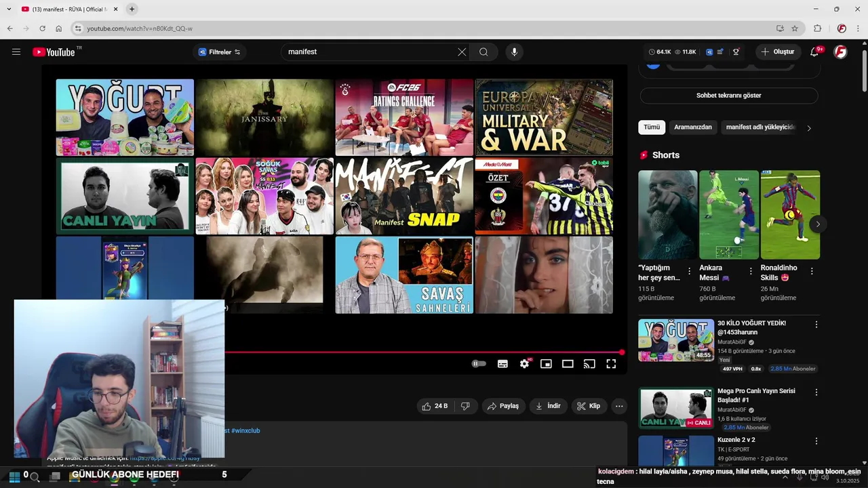Open options for Ronaldinho Skills short
The image size is (868, 488).
point(812,271)
